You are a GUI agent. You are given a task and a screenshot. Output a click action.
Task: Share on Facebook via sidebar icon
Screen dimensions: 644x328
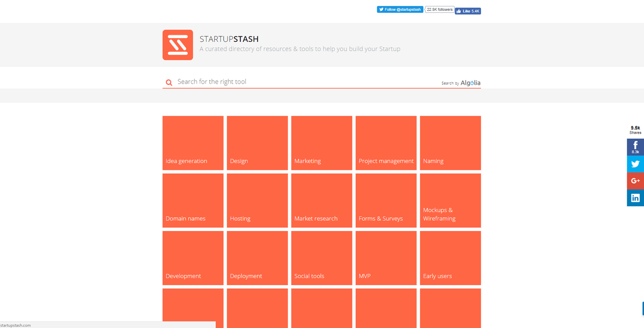pos(635,147)
